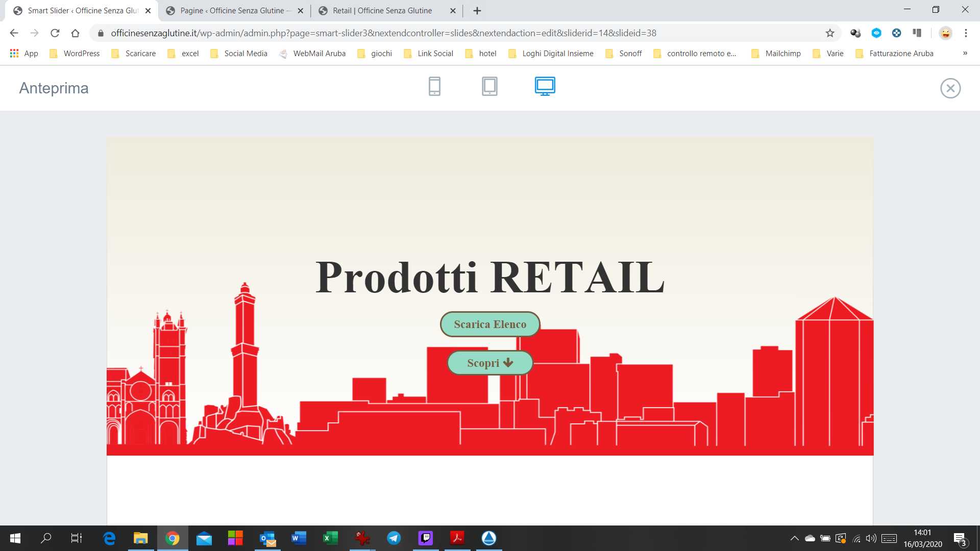The image size is (980, 551).
Task: Open the Varie bookmarks folder
Action: pyautogui.click(x=828, y=54)
